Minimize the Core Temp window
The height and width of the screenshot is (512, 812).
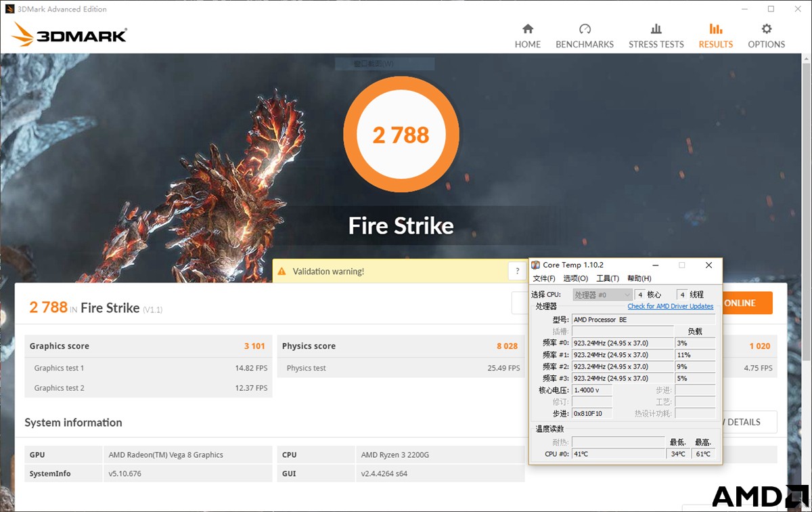coord(656,265)
